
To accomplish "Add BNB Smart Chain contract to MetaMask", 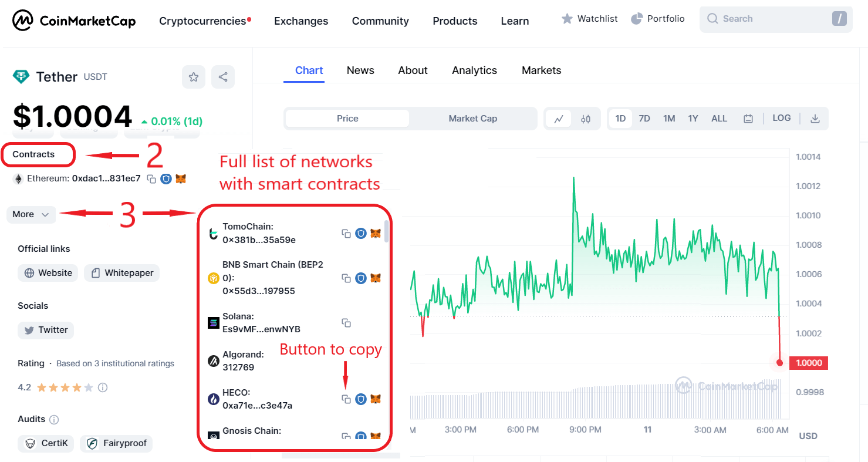I will coord(376,278).
